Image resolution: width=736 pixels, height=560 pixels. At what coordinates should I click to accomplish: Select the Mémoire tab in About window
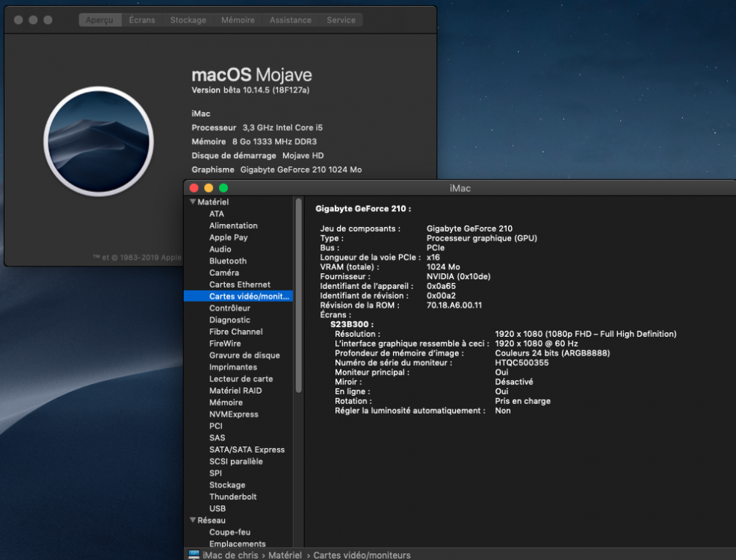pos(238,20)
